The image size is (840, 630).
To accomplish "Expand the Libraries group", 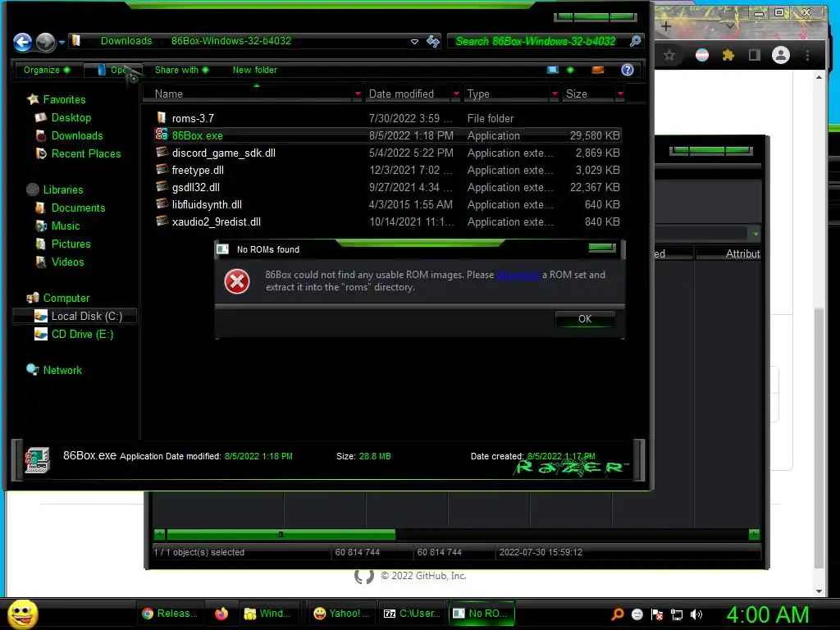I will (x=55, y=189).
